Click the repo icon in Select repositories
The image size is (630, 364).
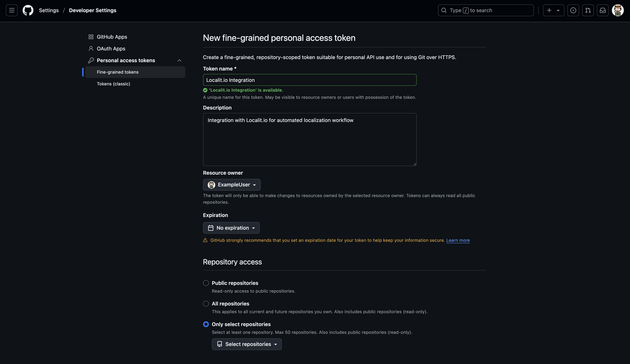219,344
